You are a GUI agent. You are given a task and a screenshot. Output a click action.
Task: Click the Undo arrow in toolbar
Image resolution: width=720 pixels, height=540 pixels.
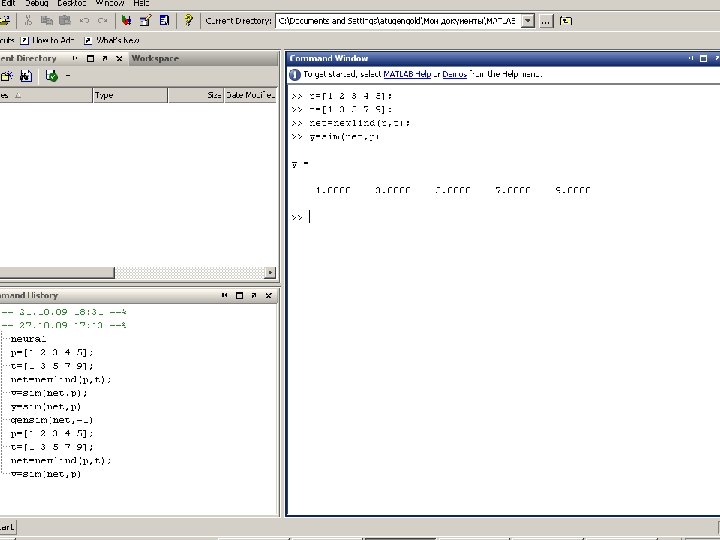pos(84,21)
